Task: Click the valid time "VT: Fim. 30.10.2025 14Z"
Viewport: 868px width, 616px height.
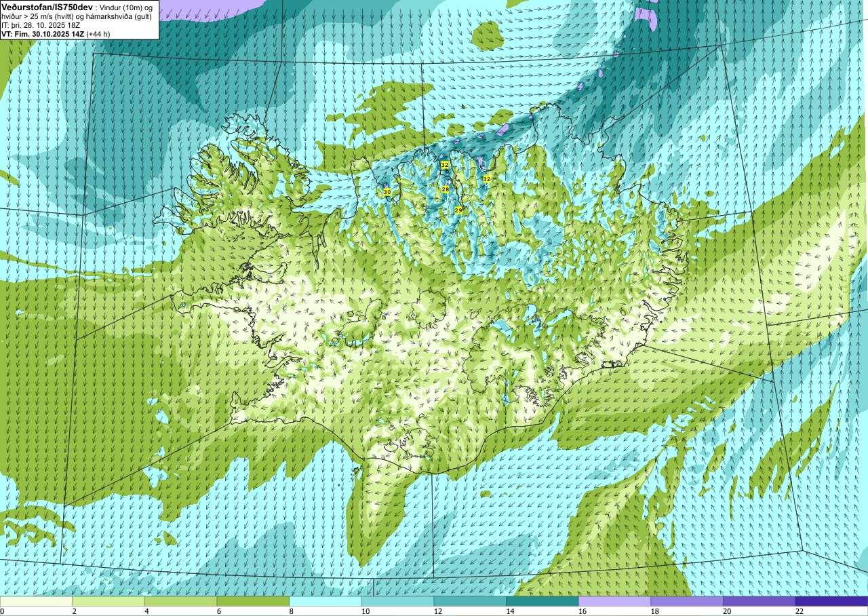Action: [43, 33]
